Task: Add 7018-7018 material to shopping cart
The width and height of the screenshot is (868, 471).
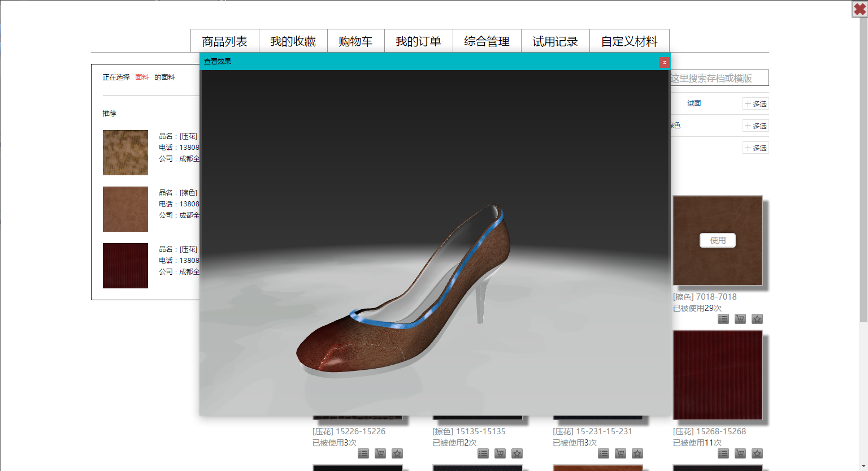Action: (x=740, y=319)
